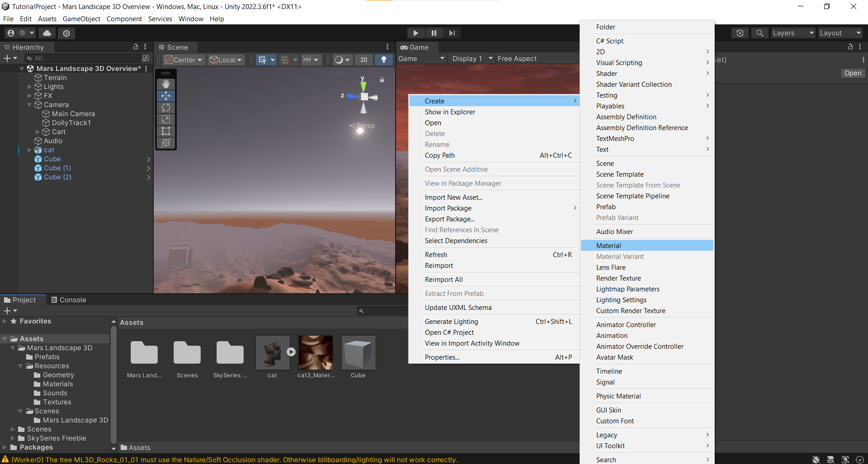Viewport: 868px width, 464px height.
Task: Switch to the Console tab
Action: click(68, 300)
